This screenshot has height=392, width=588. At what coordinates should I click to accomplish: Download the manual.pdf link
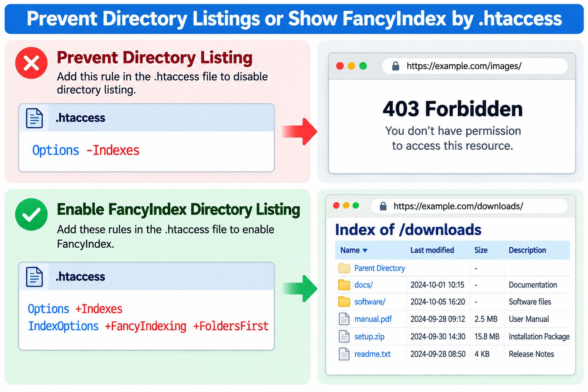click(x=373, y=319)
